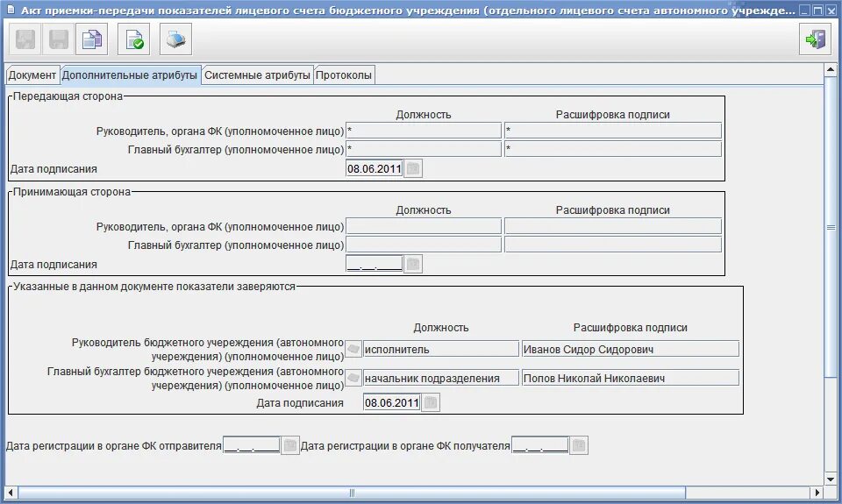This screenshot has height=504, width=842.
Task: Click transferring party chief accountant signature field
Action: point(613,149)
